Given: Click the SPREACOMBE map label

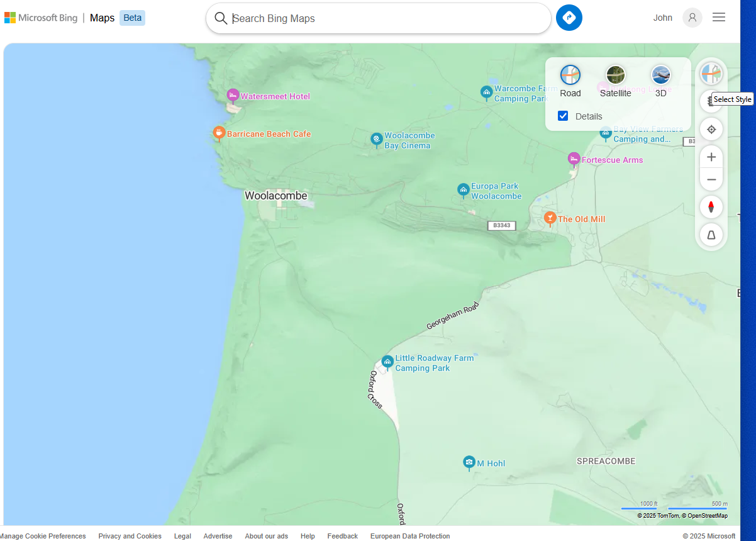Looking at the screenshot, I should click(x=606, y=461).
